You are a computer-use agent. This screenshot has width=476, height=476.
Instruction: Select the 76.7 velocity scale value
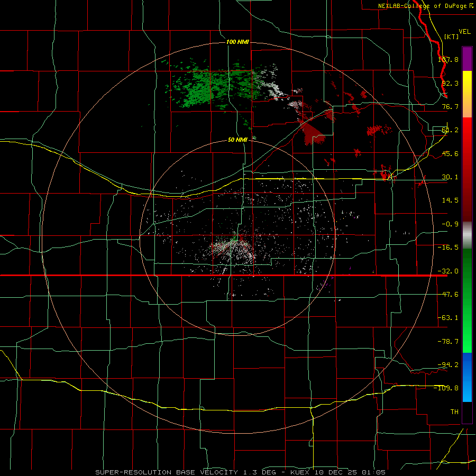pyautogui.click(x=450, y=106)
